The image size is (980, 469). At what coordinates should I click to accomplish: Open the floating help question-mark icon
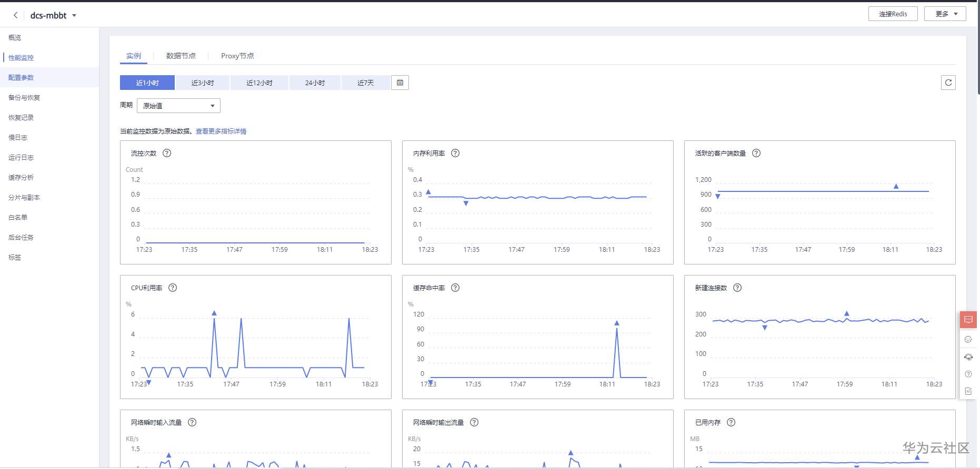pyautogui.click(x=968, y=374)
